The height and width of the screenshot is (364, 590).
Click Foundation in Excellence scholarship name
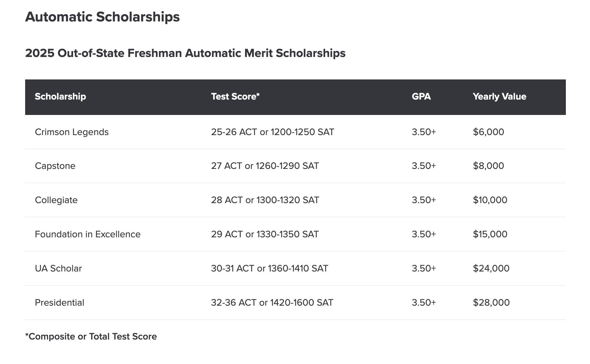[x=88, y=234]
